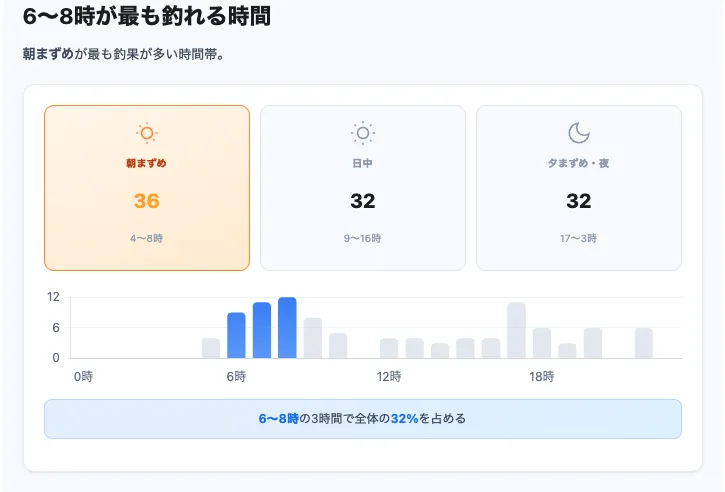Click the orange sun icon in 朝まずめ card

tap(147, 133)
